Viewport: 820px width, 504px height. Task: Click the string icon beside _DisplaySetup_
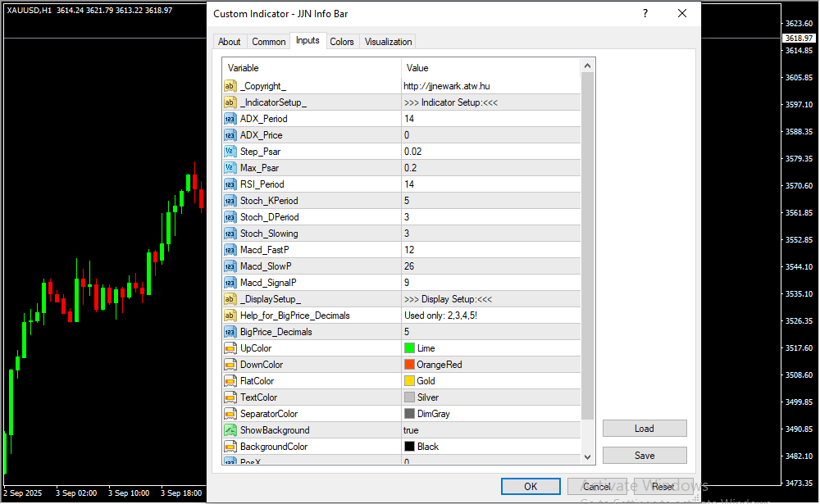click(230, 299)
